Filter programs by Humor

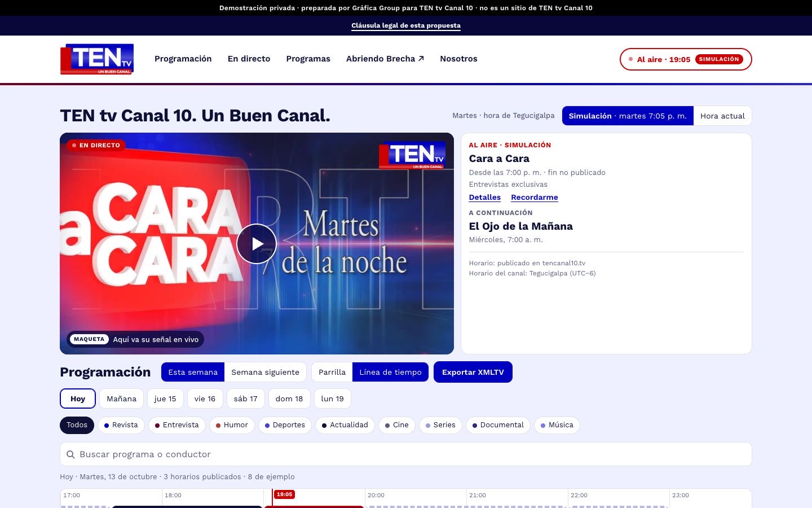232,425
